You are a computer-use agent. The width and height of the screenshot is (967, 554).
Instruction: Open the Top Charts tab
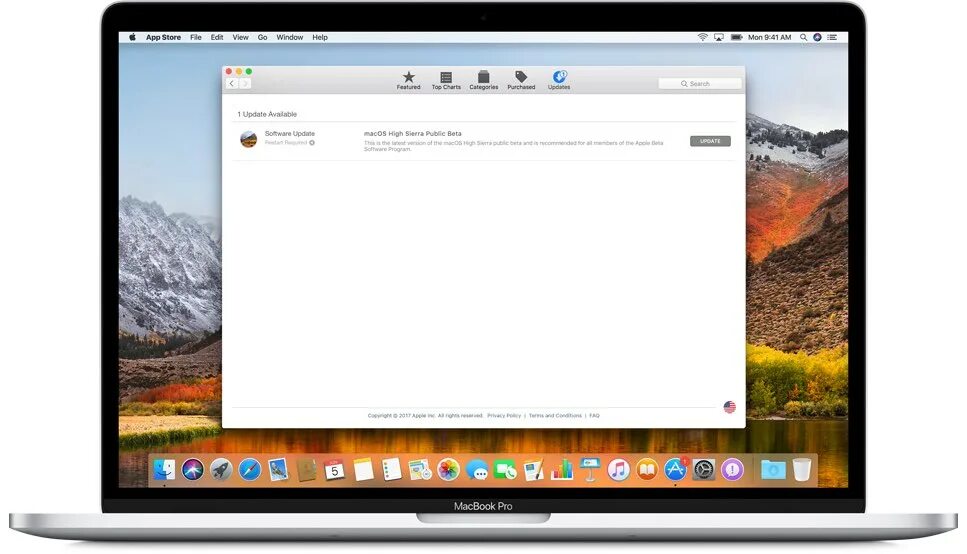pyautogui.click(x=446, y=80)
